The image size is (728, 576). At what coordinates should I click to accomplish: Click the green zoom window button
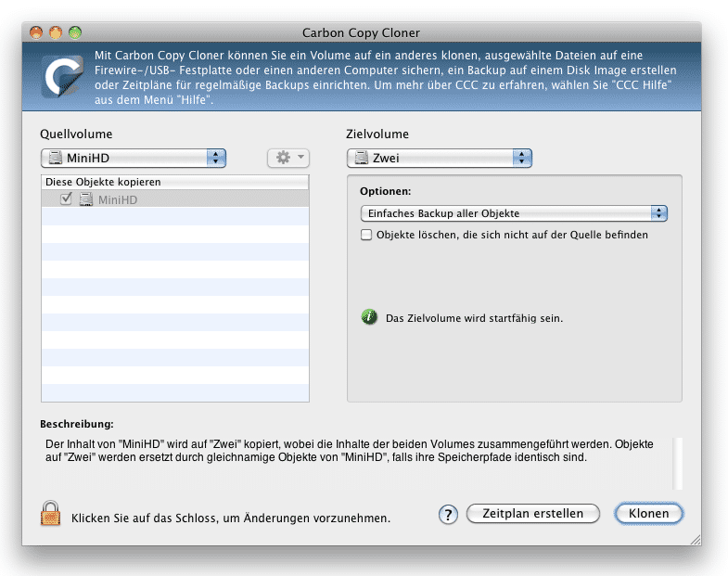[x=75, y=32]
